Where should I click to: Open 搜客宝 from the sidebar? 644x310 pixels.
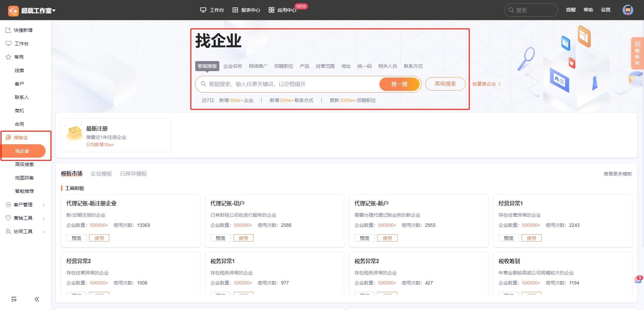coord(21,137)
